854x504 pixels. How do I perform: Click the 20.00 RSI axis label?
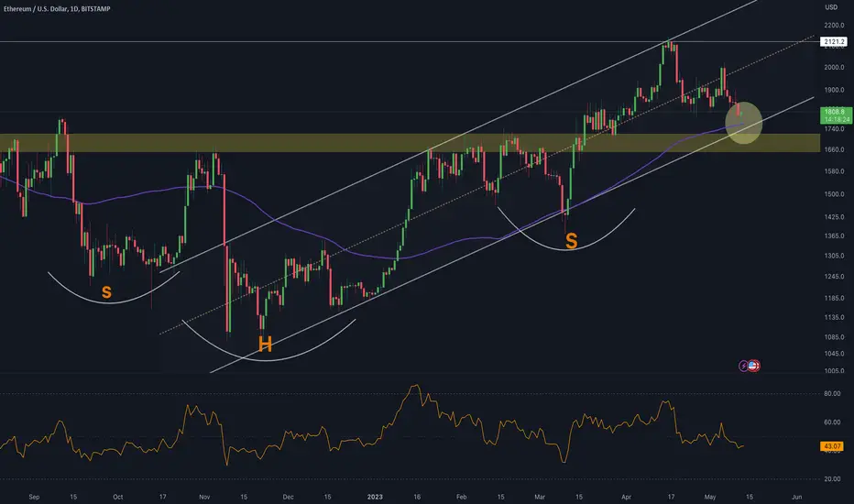point(832,479)
